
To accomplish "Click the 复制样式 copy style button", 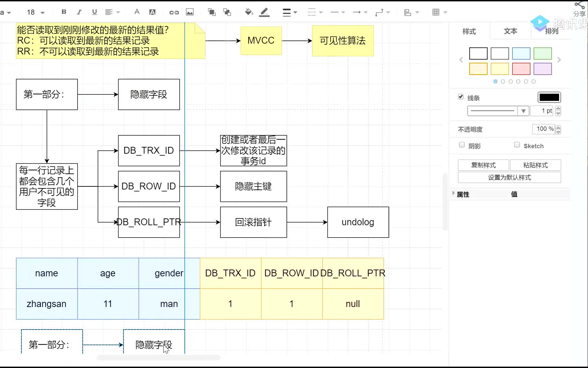I will [x=483, y=165].
